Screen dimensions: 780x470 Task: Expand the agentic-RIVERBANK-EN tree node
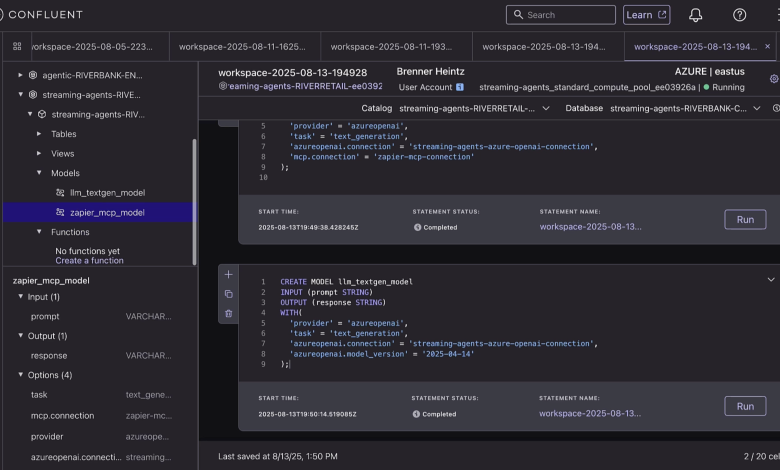pos(20,75)
